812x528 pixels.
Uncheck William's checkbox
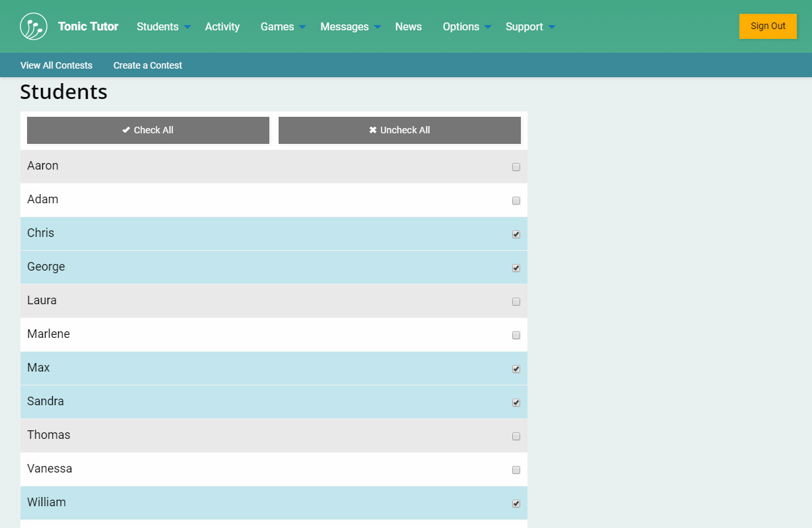(x=516, y=504)
